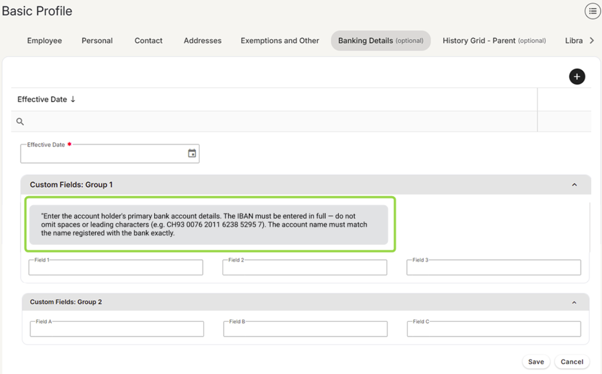Click the grid filter search box
This screenshot has height=374, width=602.
[x=274, y=122]
